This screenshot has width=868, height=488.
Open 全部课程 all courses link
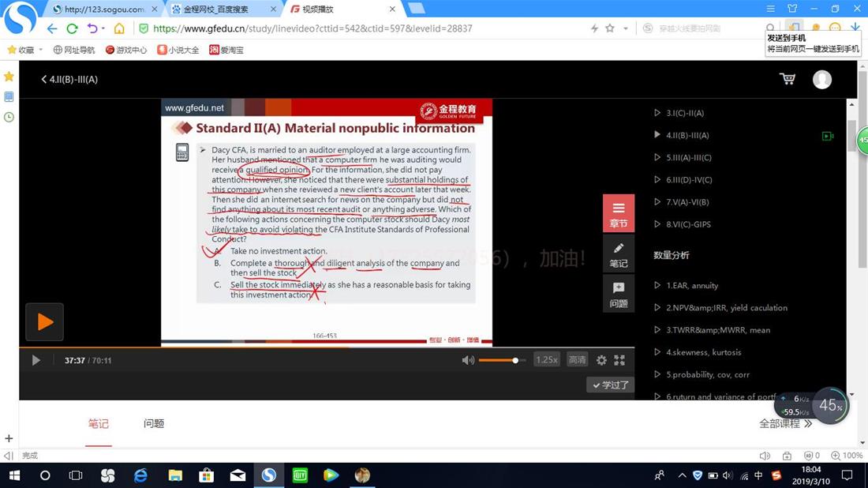coord(785,424)
